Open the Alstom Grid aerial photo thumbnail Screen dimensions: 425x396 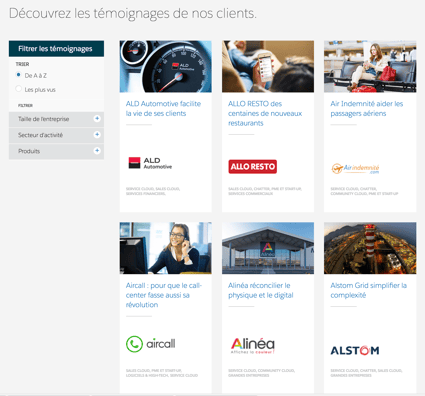pyautogui.click(x=370, y=248)
